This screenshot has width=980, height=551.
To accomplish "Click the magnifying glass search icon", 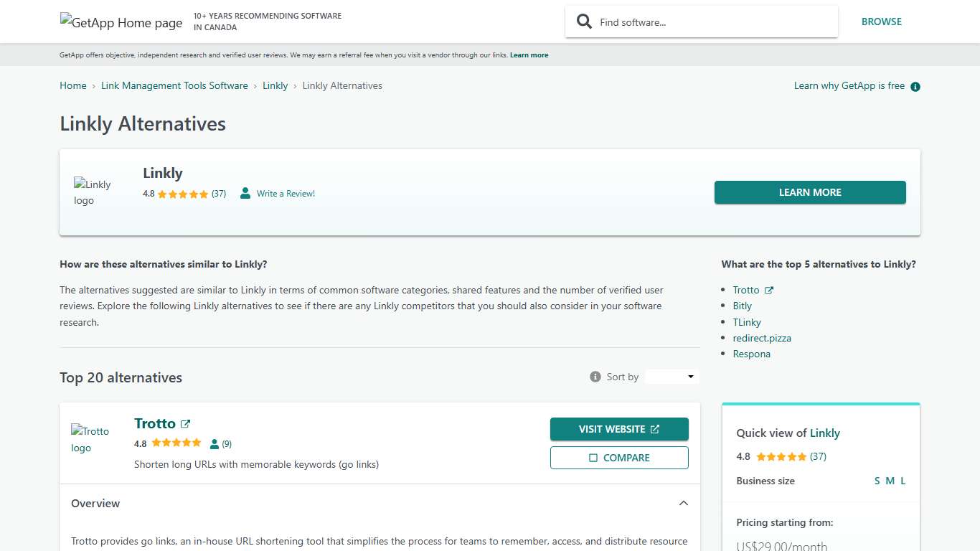I will (585, 22).
